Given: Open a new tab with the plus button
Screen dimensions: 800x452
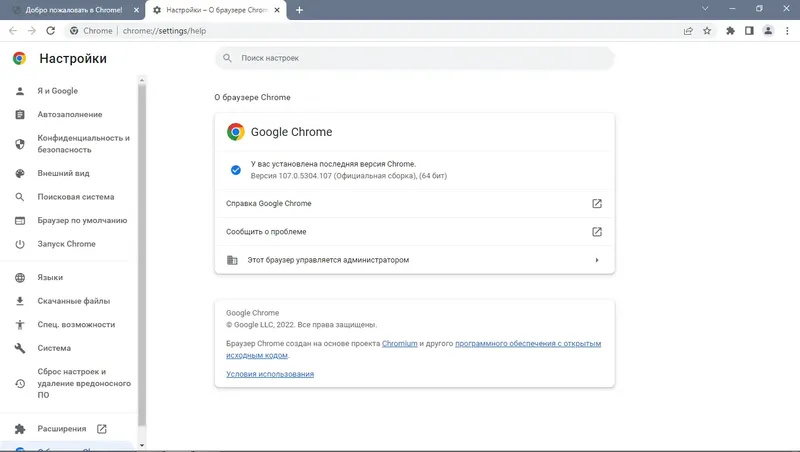Looking at the screenshot, I should pyautogui.click(x=299, y=10).
